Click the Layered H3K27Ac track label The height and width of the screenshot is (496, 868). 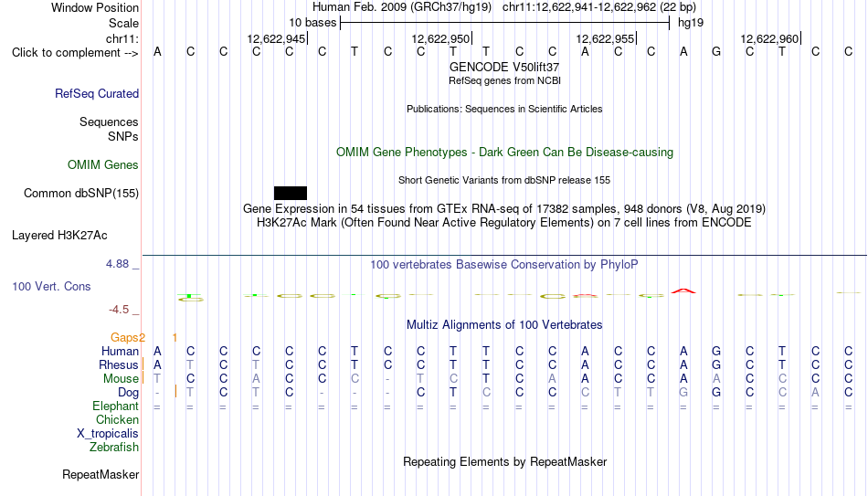(x=59, y=236)
